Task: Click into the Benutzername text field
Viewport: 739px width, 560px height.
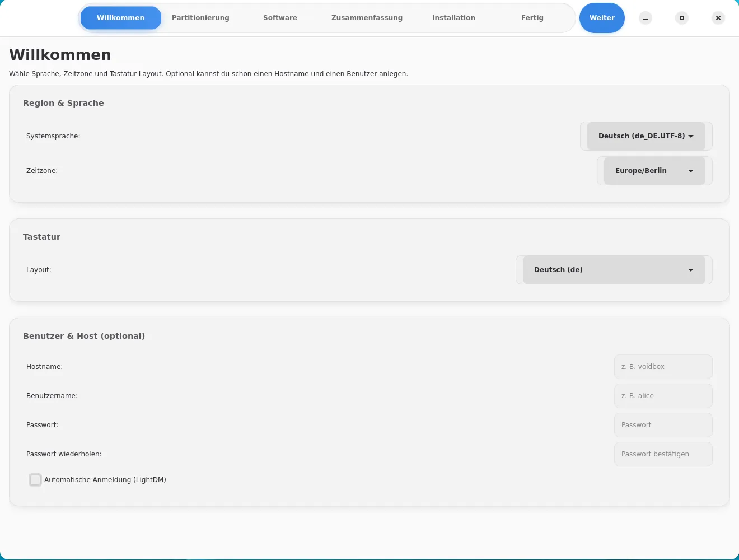Action: [x=663, y=396]
